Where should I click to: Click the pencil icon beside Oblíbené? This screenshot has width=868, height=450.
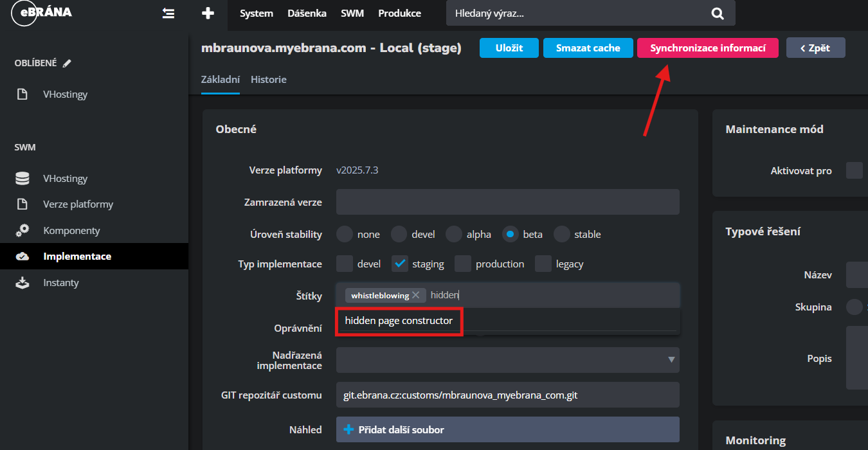tap(67, 63)
